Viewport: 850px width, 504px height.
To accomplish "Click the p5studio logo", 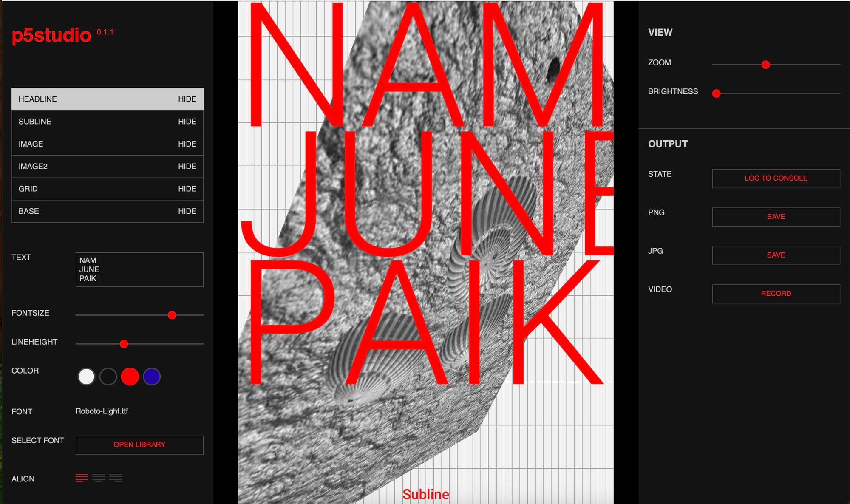I will [51, 35].
